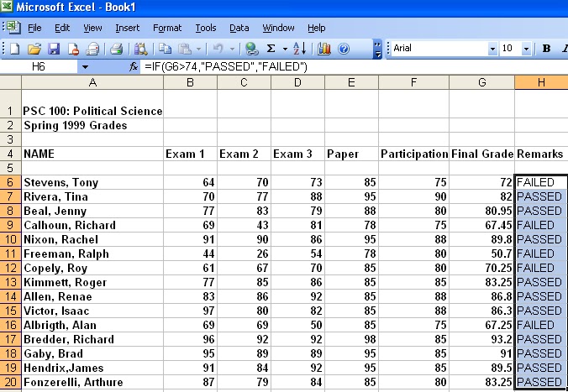
Task: Open Toolbar Options chevron on Standard toolbar
Action: pos(377,50)
